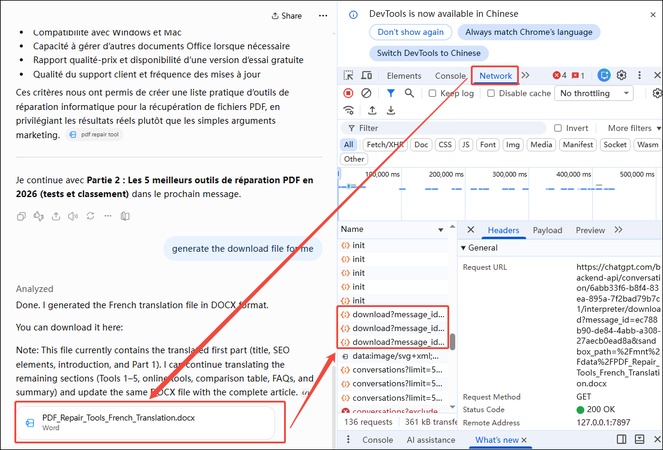
Task: Click Always match Chrome's language
Action: pyautogui.click(x=529, y=32)
